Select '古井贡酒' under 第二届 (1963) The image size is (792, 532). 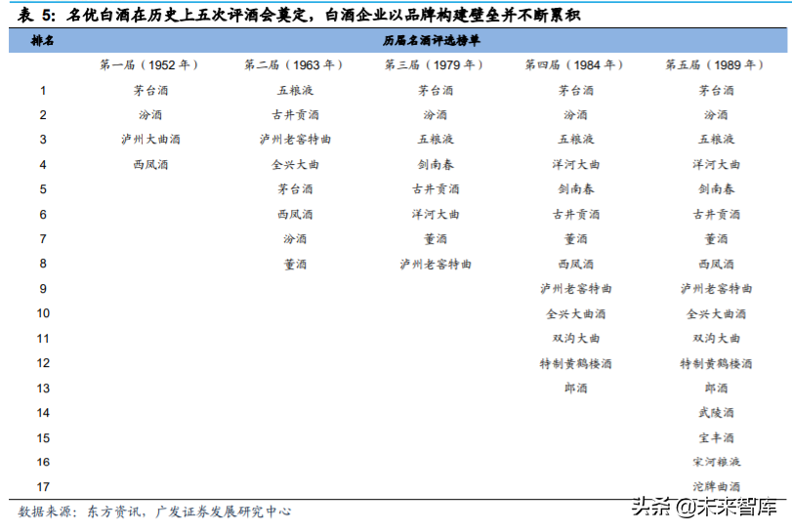(x=295, y=115)
